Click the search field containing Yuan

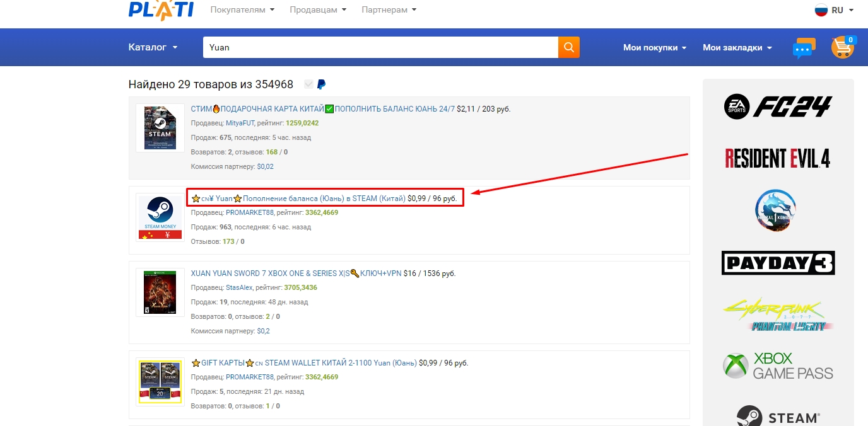[x=380, y=47]
